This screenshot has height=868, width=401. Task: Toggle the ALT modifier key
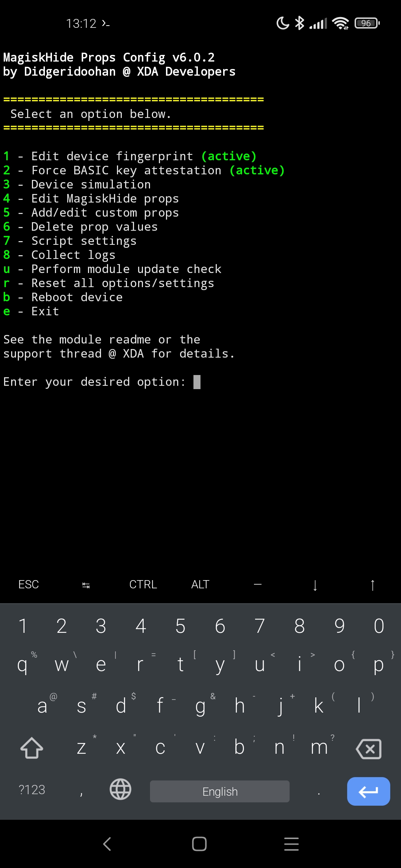[x=200, y=585]
